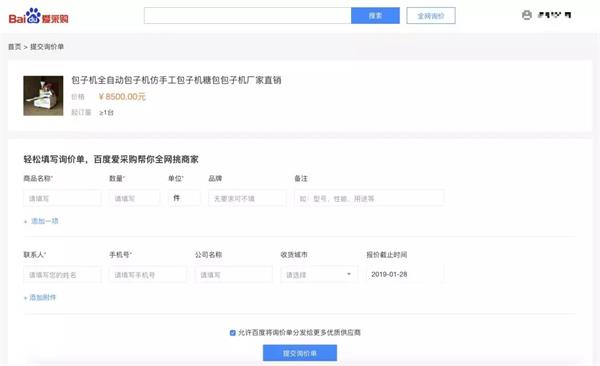Focus the 手机号 phone number field

148,274
